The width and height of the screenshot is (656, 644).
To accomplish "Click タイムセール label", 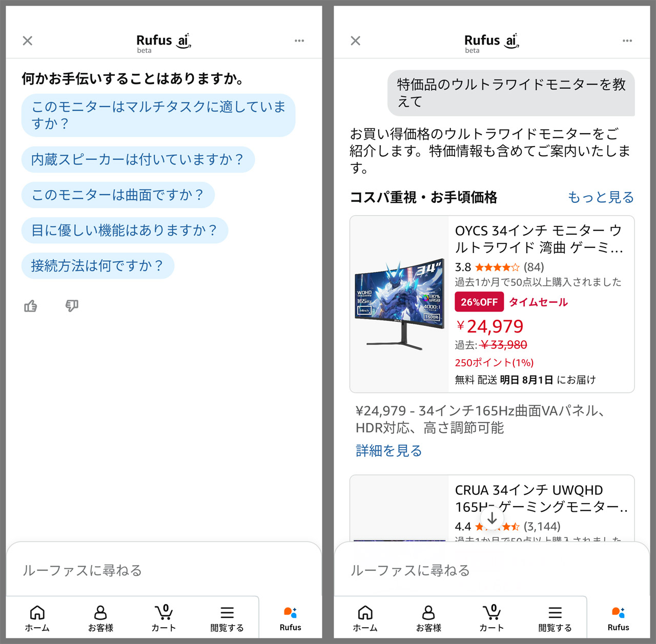I will [x=538, y=302].
